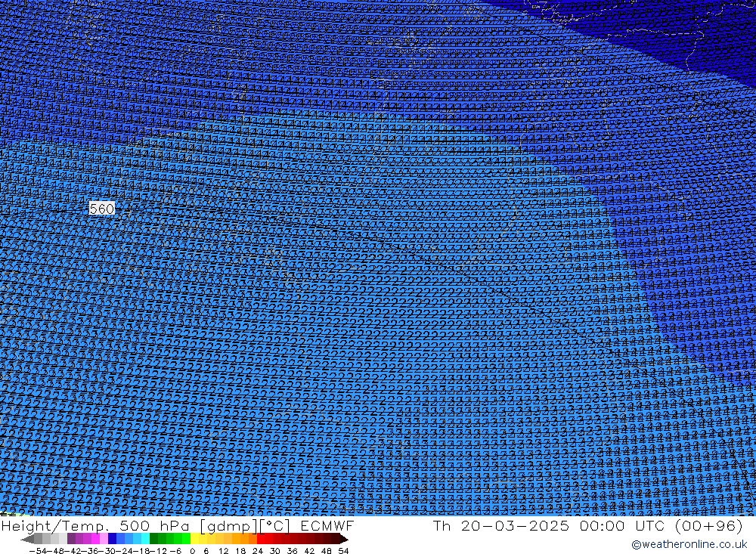Select the bright red legend swatch at 24
Viewport: 756px width, 554px height.
261,539
